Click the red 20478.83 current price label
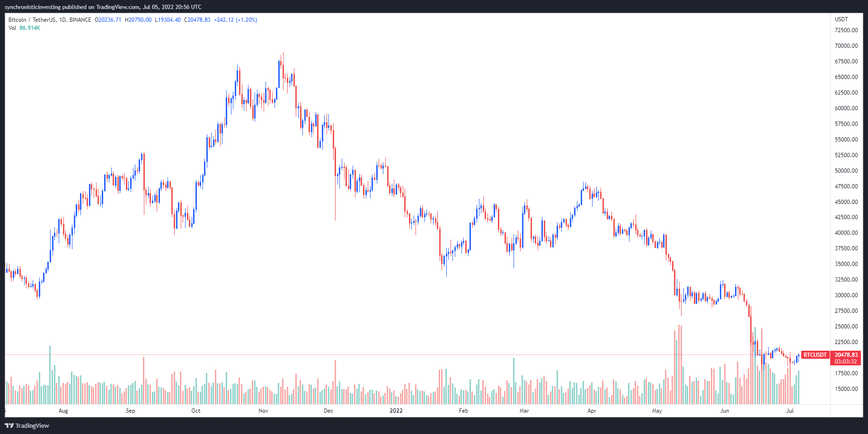This screenshot has width=868, height=434. 846,355
